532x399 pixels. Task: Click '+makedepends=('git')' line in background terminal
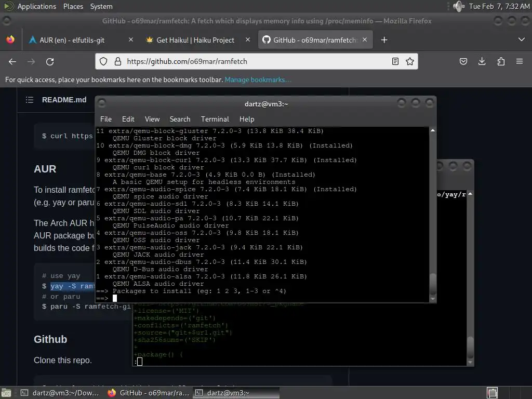tap(175, 318)
